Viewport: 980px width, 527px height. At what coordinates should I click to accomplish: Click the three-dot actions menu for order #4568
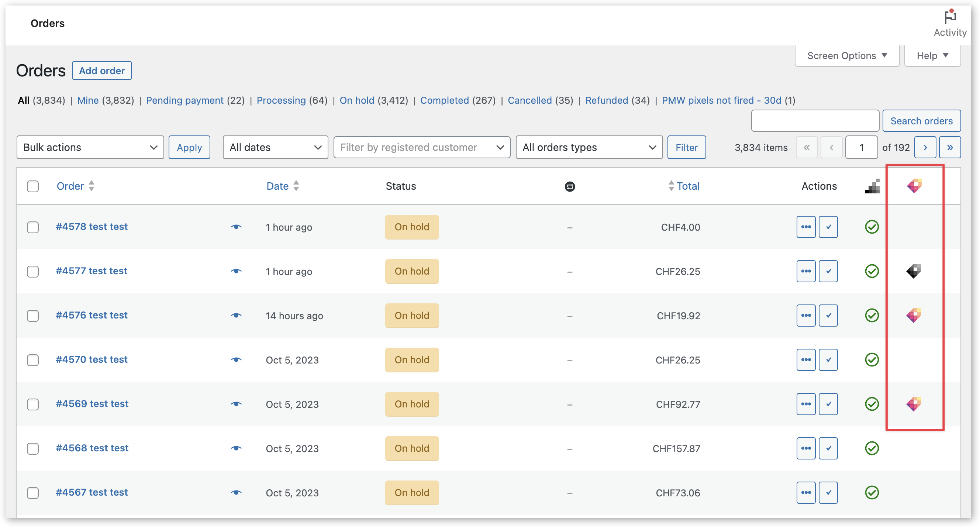click(x=806, y=447)
